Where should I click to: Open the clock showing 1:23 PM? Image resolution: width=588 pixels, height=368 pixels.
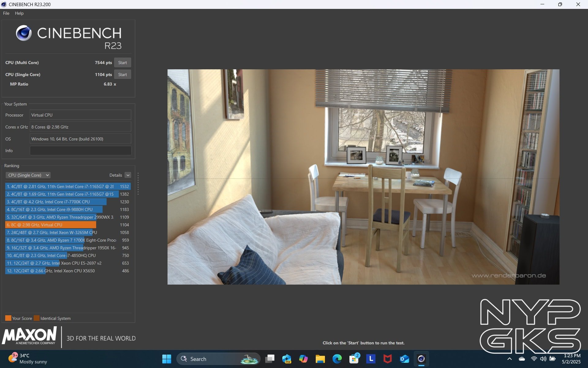(571, 359)
